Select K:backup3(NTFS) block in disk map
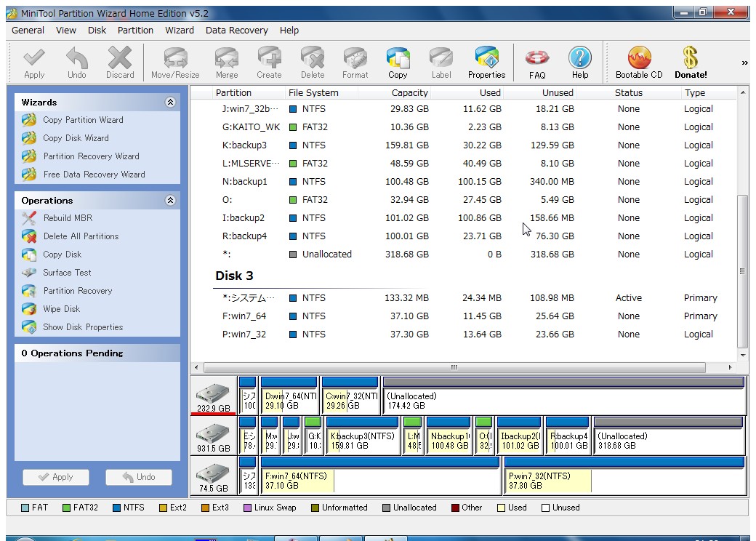This screenshot has height=541, width=756. (x=363, y=436)
